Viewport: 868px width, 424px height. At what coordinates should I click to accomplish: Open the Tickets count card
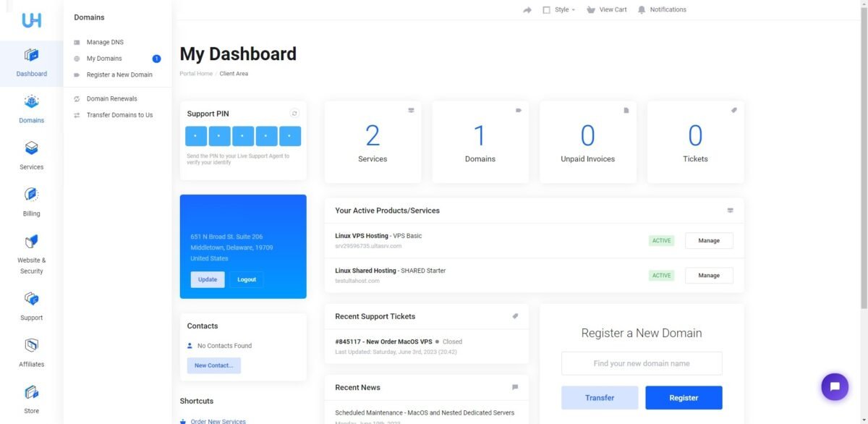tap(695, 142)
